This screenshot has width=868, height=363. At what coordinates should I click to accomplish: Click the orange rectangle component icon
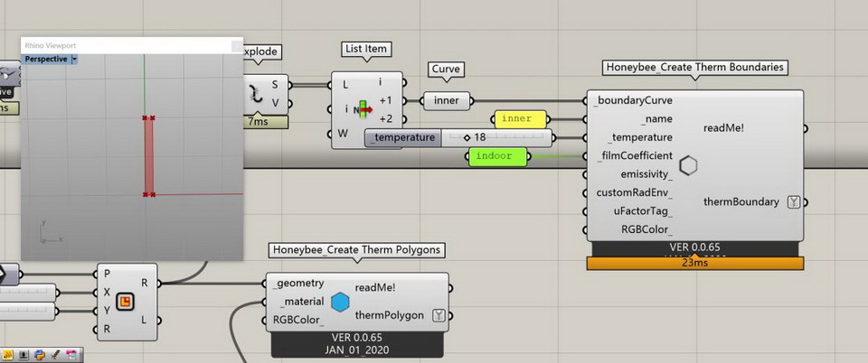[x=126, y=301]
